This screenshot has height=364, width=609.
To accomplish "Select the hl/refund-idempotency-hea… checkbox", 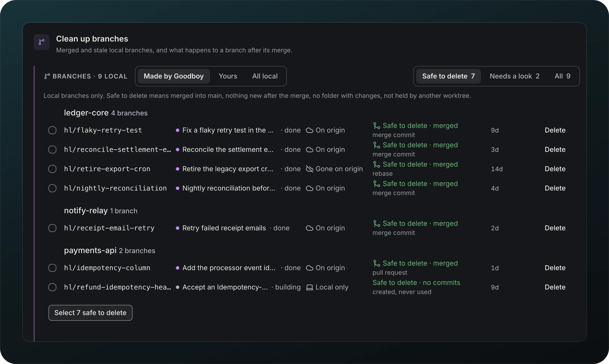I will 52,287.
